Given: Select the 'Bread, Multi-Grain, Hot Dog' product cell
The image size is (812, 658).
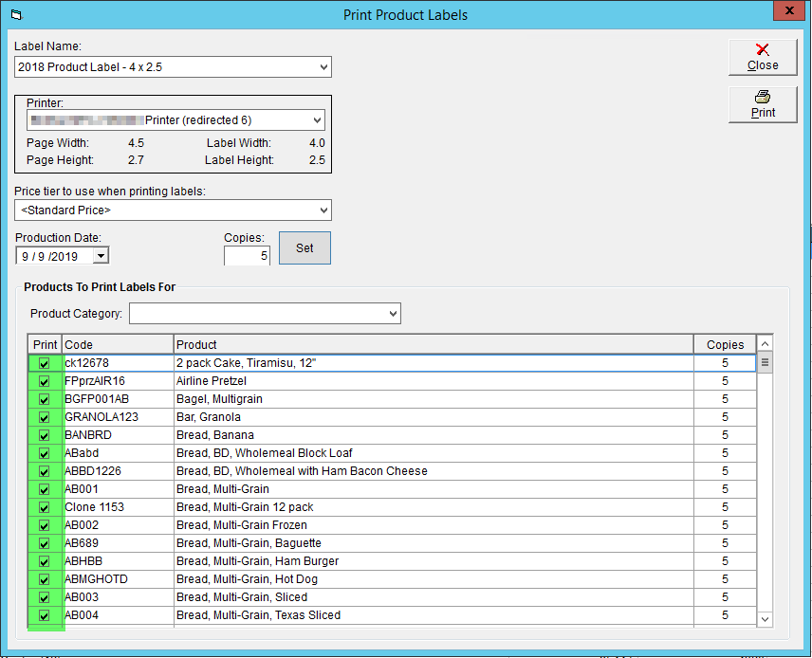Looking at the screenshot, I should (434, 578).
